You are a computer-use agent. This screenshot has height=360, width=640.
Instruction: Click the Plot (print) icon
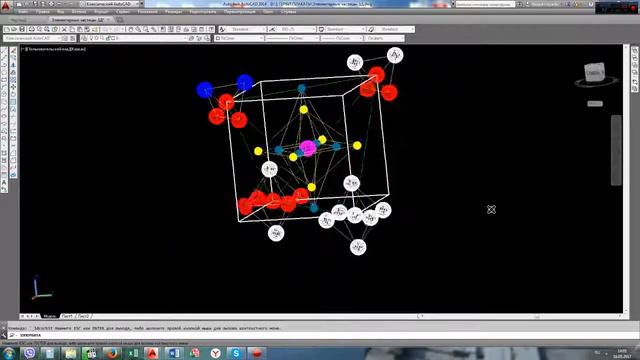(31, 29)
